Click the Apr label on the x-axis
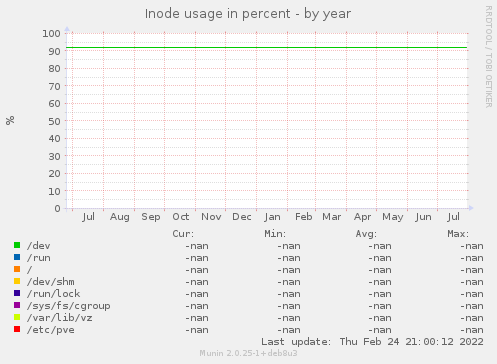This screenshot has height=364, width=497. [362, 217]
